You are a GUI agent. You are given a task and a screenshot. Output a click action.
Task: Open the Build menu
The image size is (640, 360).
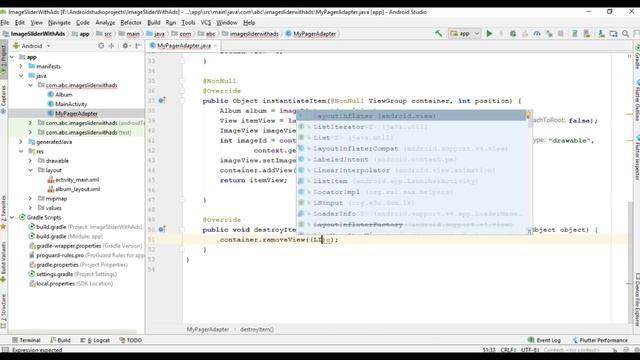point(153,22)
